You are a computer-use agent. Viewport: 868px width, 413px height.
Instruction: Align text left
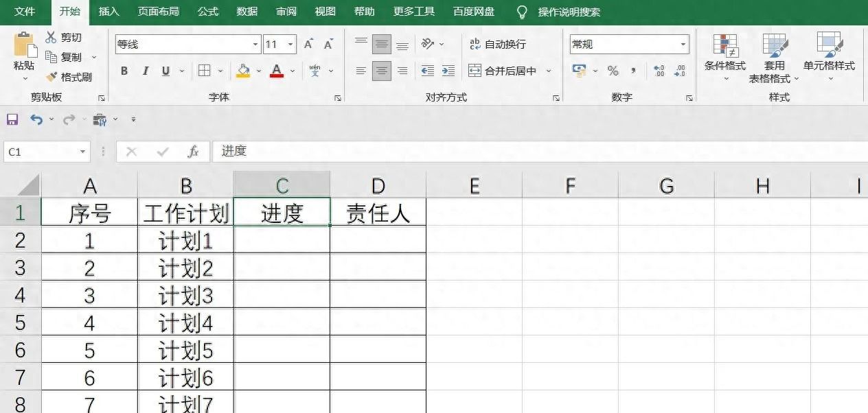[361, 71]
